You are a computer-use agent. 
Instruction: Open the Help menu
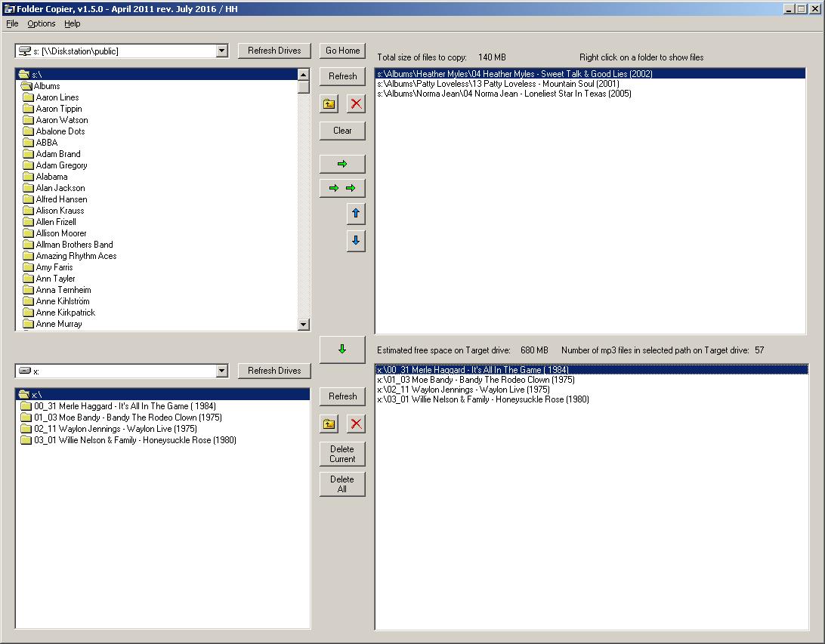pyautogui.click(x=72, y=23)
